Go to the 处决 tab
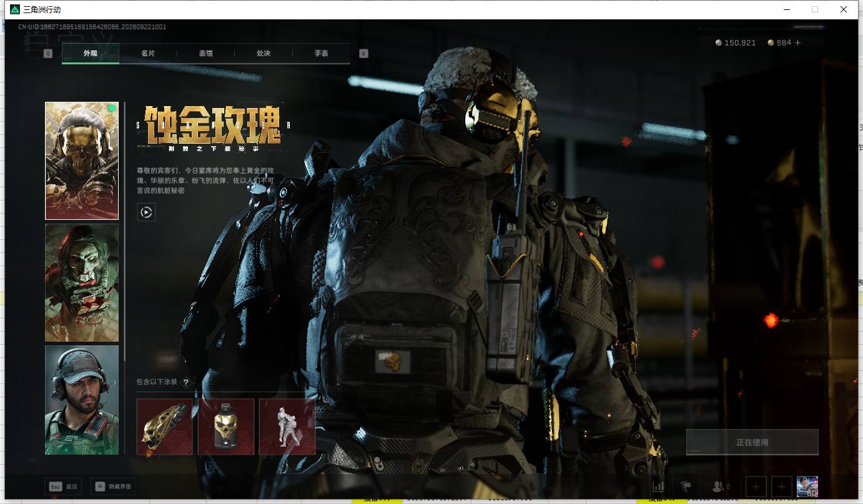 [x=264, y=54]
